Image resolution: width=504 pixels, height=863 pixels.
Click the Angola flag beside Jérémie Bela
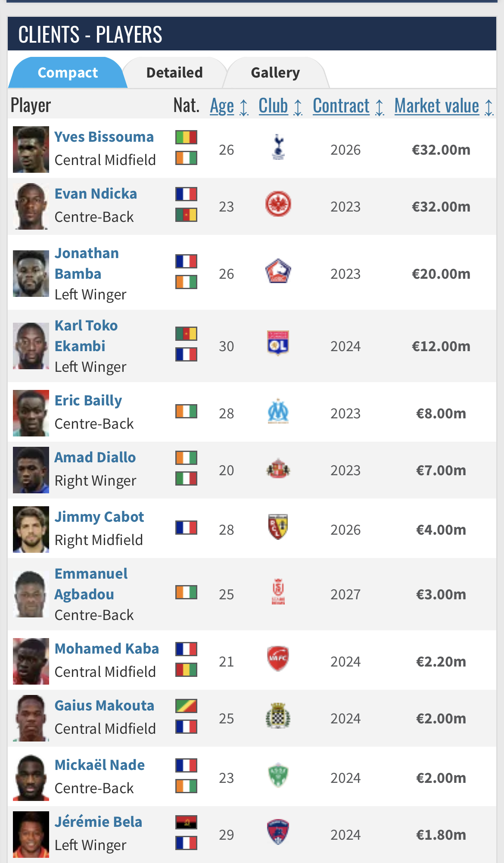pyautogui.click(x=187, y=822)
